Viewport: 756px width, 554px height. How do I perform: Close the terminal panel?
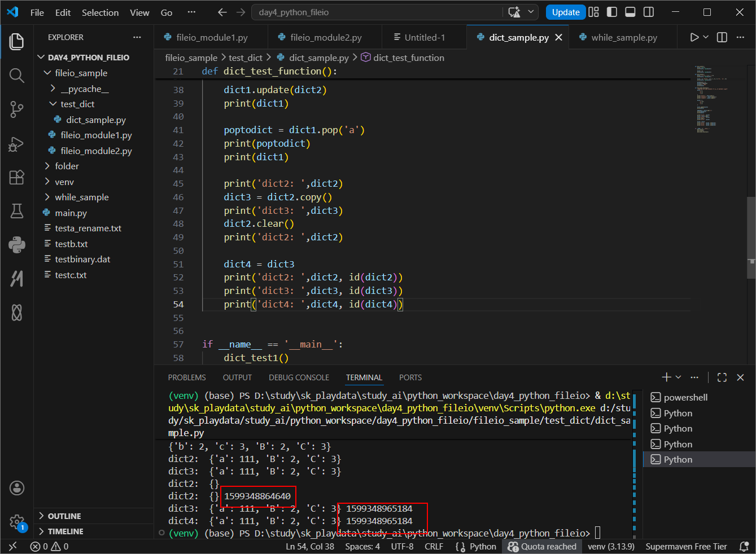tap(740, 377)
